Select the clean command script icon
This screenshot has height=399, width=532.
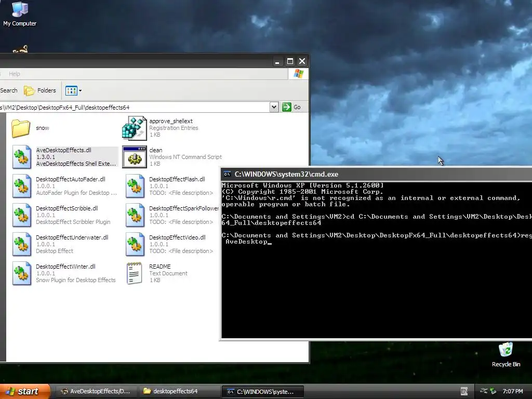[x=135, y=157]
